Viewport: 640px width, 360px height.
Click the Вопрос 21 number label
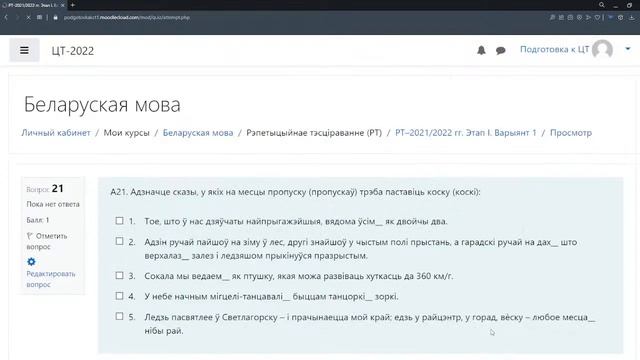45,189
